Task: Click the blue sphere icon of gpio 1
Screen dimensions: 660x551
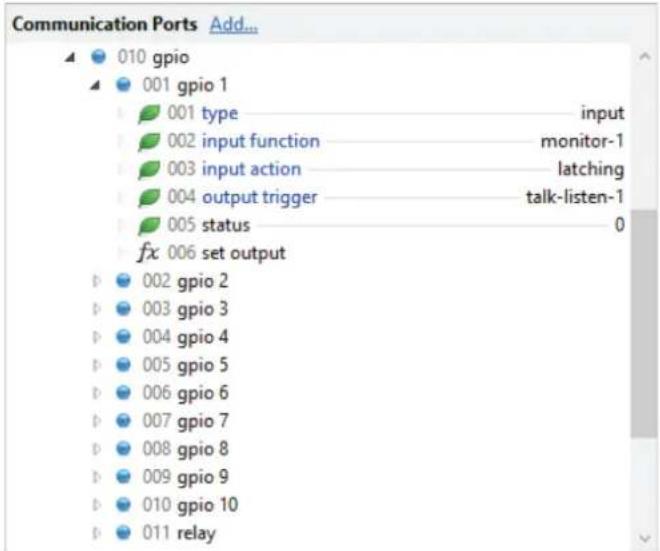Action: coord(123,84)
